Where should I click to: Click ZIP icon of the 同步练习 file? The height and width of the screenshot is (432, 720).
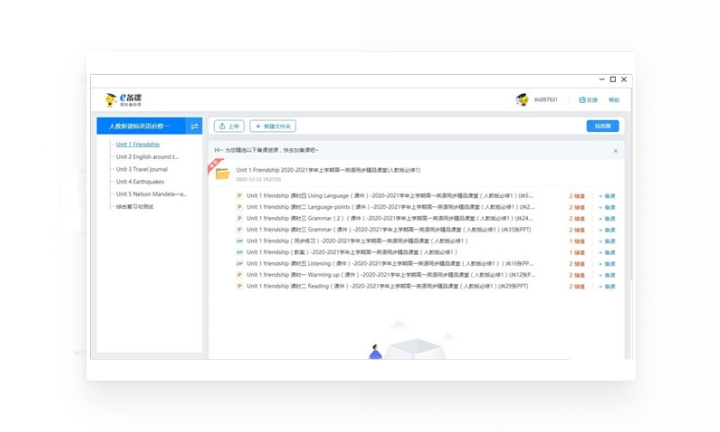tap(240, 241)
